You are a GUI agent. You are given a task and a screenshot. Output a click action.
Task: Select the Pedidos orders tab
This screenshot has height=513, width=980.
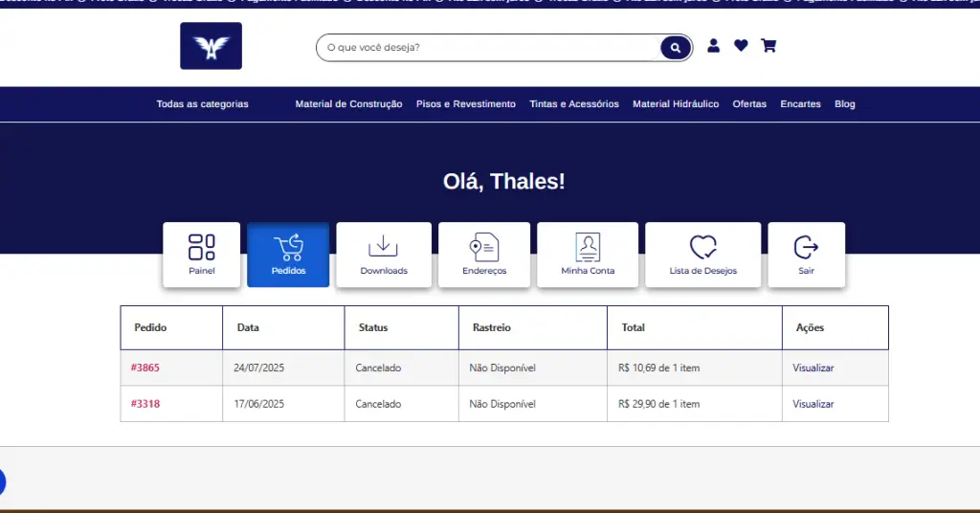click(x=288, y=255)
